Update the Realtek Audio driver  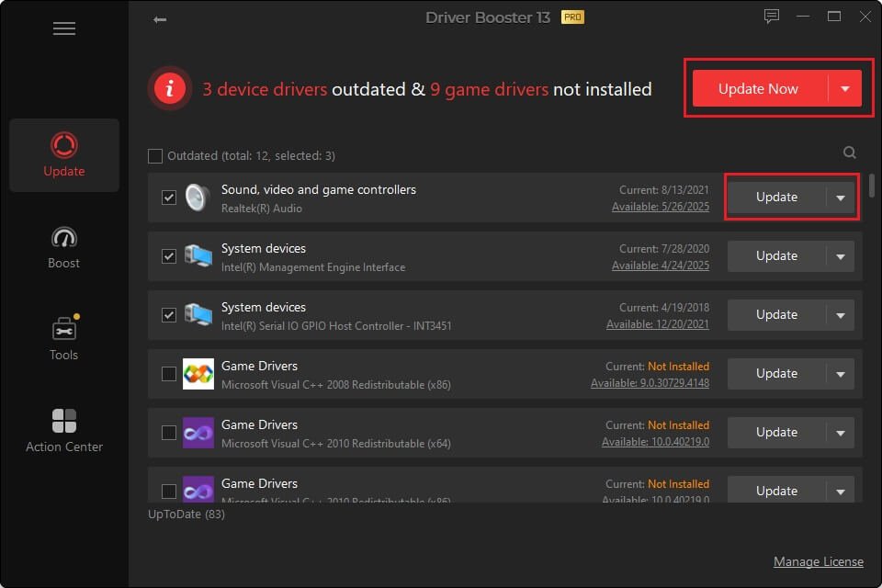(776, 197)
